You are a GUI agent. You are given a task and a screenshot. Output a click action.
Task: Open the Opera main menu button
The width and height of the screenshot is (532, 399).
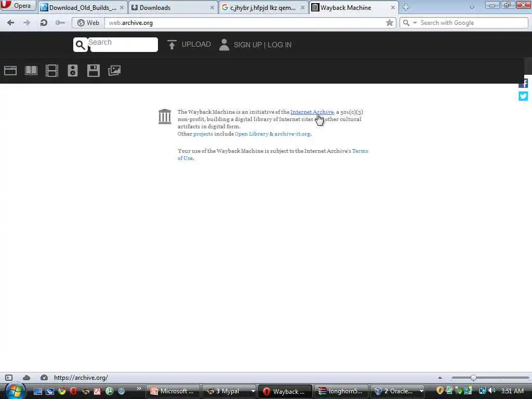(18, 5)
